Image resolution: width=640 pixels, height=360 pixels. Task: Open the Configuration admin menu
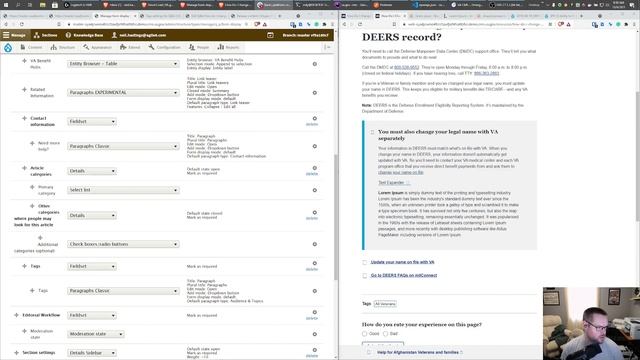coord(164,47)
